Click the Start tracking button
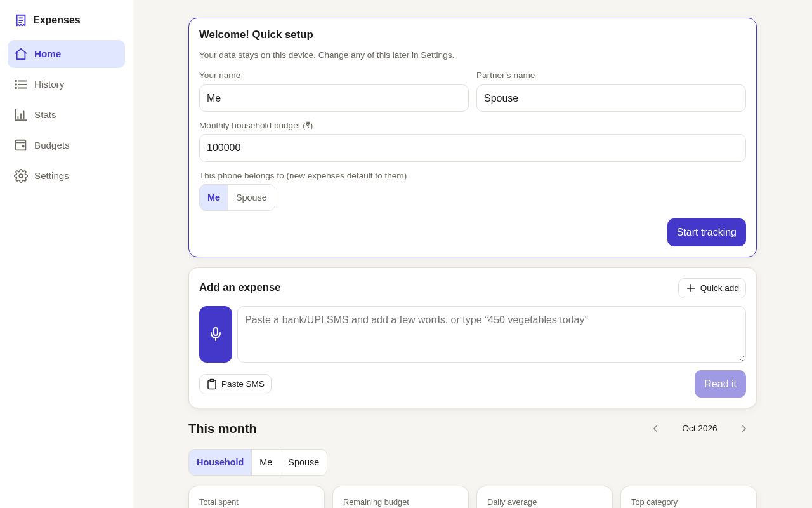The height and width of the screenshot is (508, 812). pyautogui.click(x=707, y=232)
